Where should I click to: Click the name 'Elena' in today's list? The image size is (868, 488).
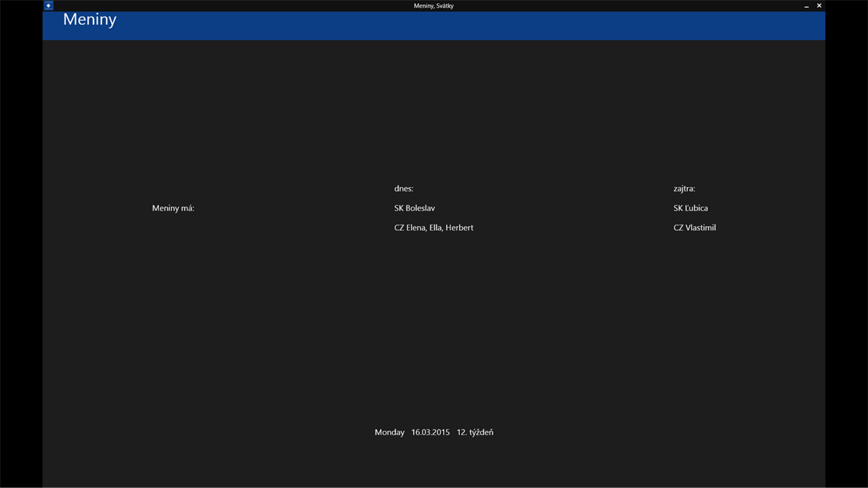pyautogui.click(x=417, y=228)
